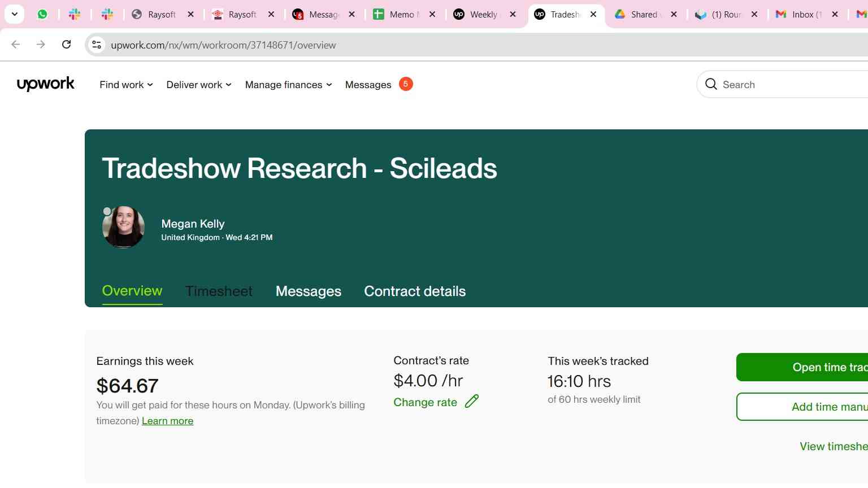Close the Shared Drive tab
This screenshot has width=868, height=488.
point(674,14)
